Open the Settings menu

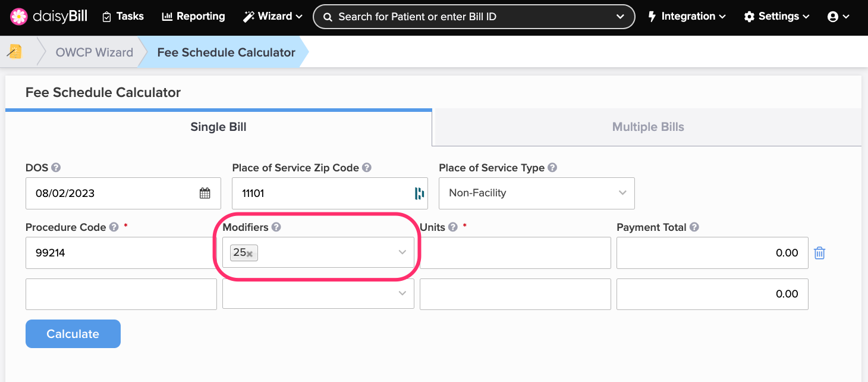click(776, 16)
